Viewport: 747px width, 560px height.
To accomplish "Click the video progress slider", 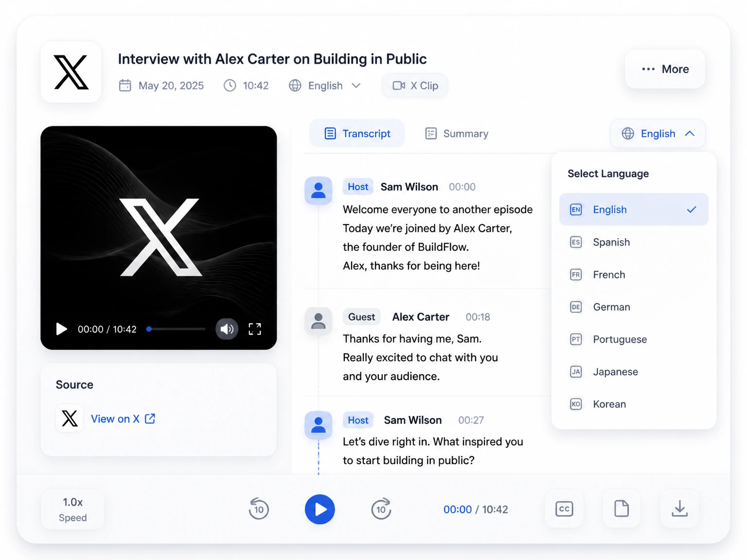I will 176,329.
